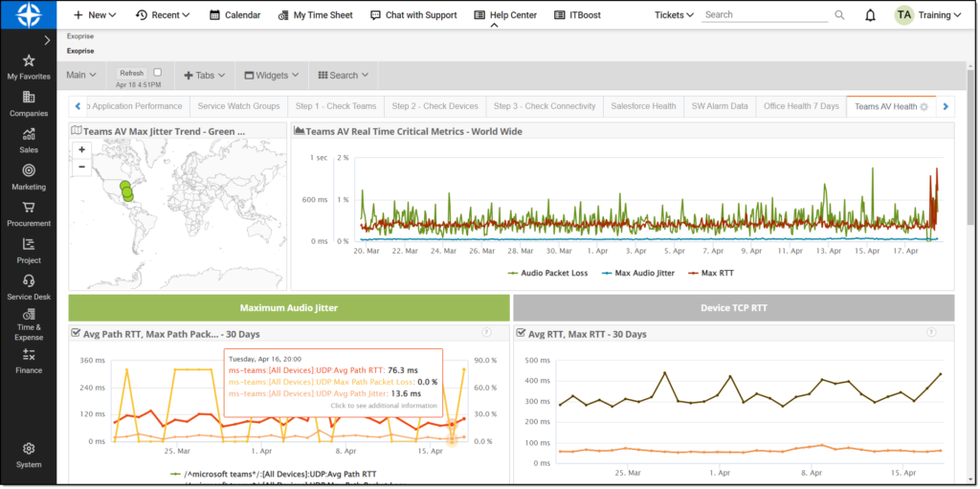The image size is (980, 489).
Task: Open the Training user dropdown
Action: [x=940, y=15]
